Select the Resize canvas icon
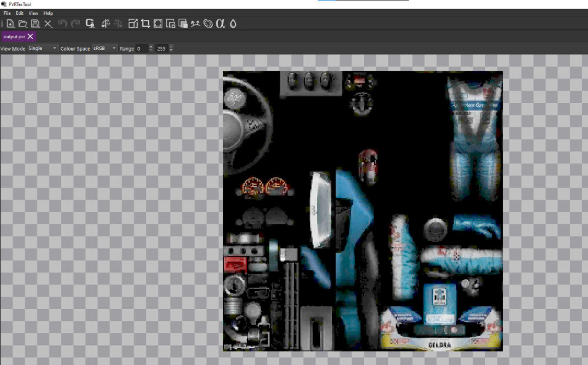This screenshot has width=588, height=365. [158, 24]
